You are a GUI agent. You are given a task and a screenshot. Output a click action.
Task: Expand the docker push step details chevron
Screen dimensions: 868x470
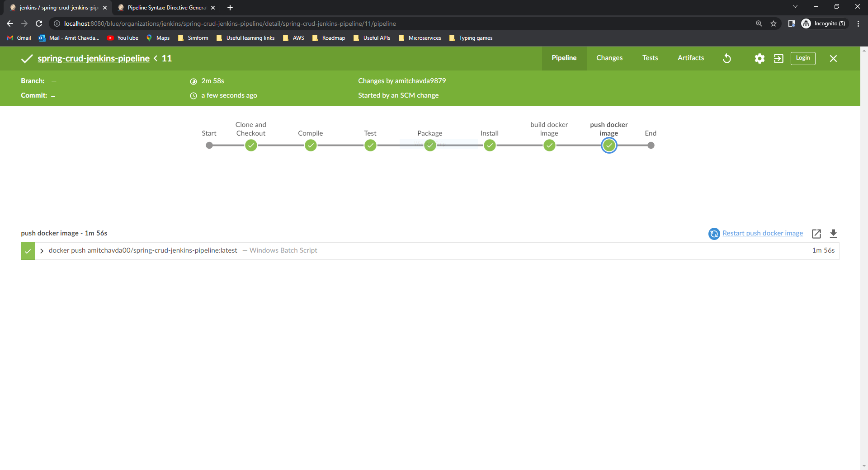(x=41, y=251)
